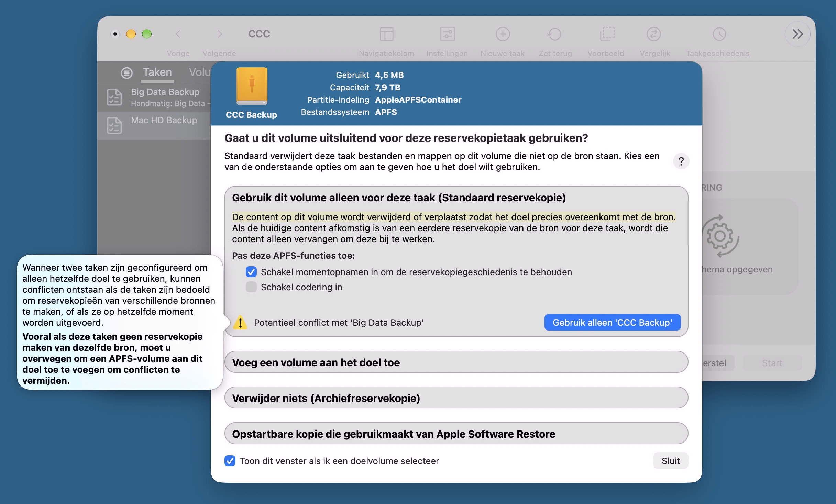
Task: Go forward with the Volgende arrow
Action: tap(220, 34)
